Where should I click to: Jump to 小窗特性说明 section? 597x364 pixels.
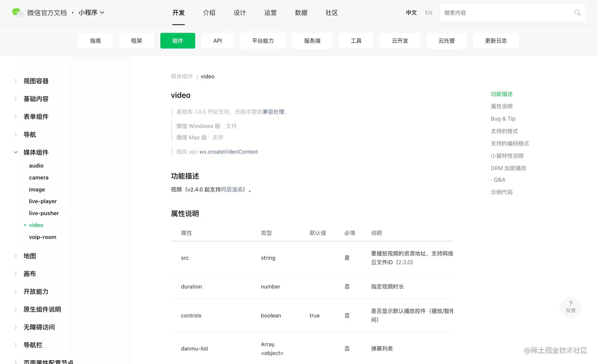pos(507,156)
